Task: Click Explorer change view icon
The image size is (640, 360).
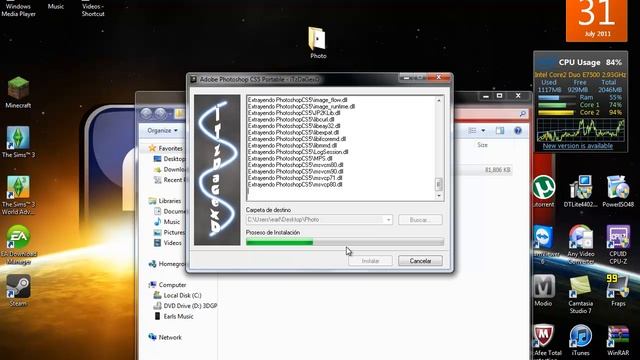Action: click(x=472, y=131)
